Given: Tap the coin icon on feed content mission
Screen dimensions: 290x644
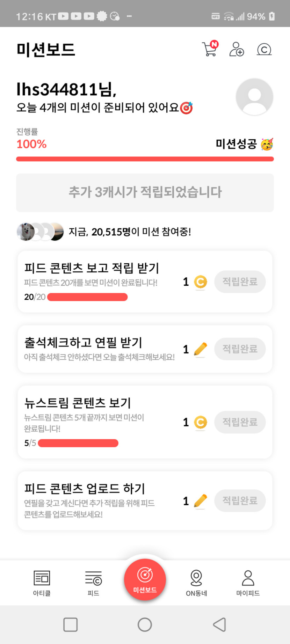Looking at the screenshot, I should click(x=201, y=282).
